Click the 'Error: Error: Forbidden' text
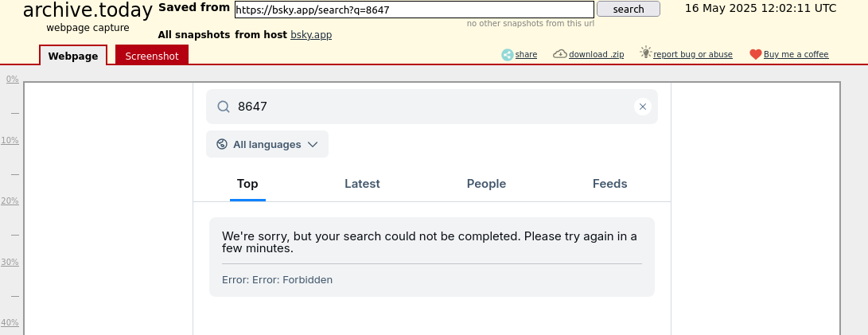Screen dimensions: 868x335 [x=278, y=279]
